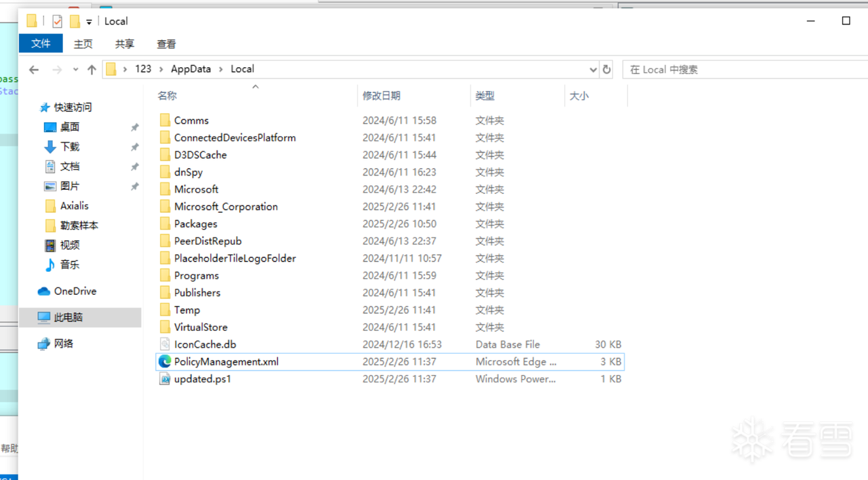Select the dnSpy folder icon
Screen dimensions: 868x480
[x=164, y=172]
